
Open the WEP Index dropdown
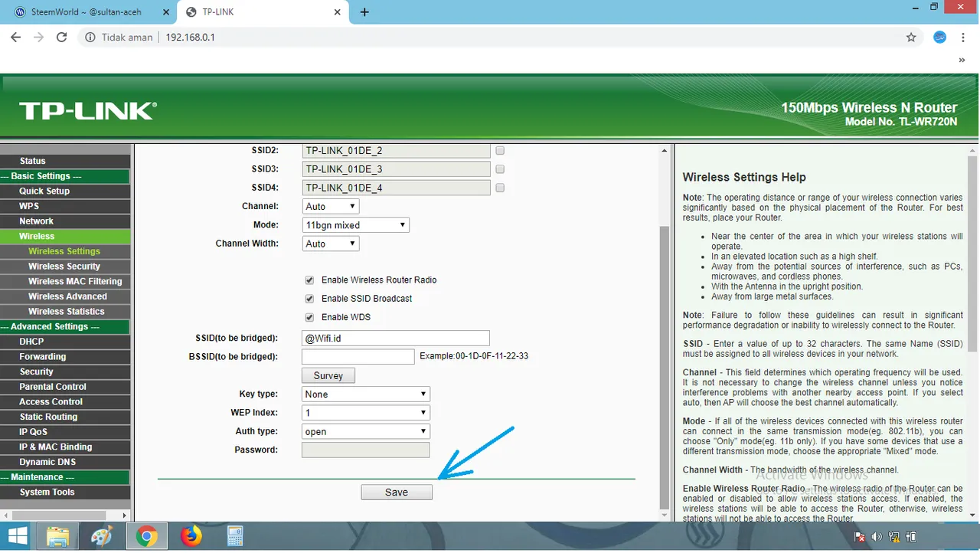tap(366, 413)
